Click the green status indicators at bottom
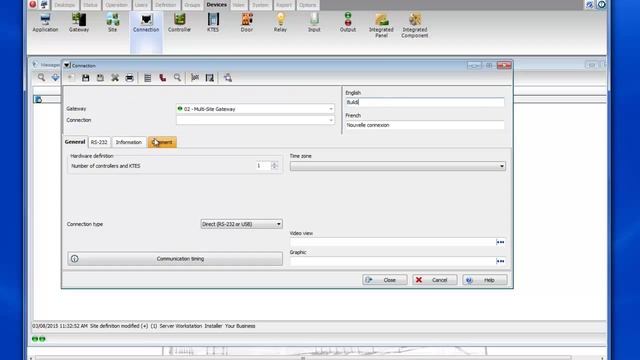Viewport: 640px width, 360px height. [x=39, y=339]
